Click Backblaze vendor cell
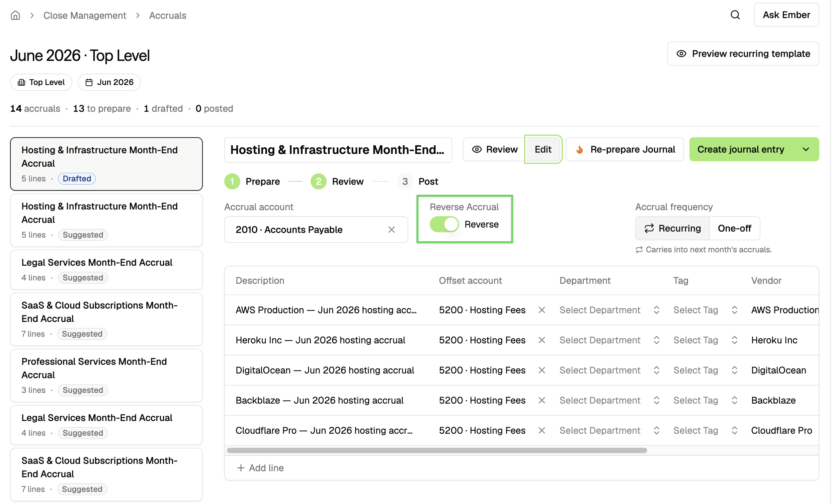The width and height of the screenshot is (832, 504). tap(773, 400)
